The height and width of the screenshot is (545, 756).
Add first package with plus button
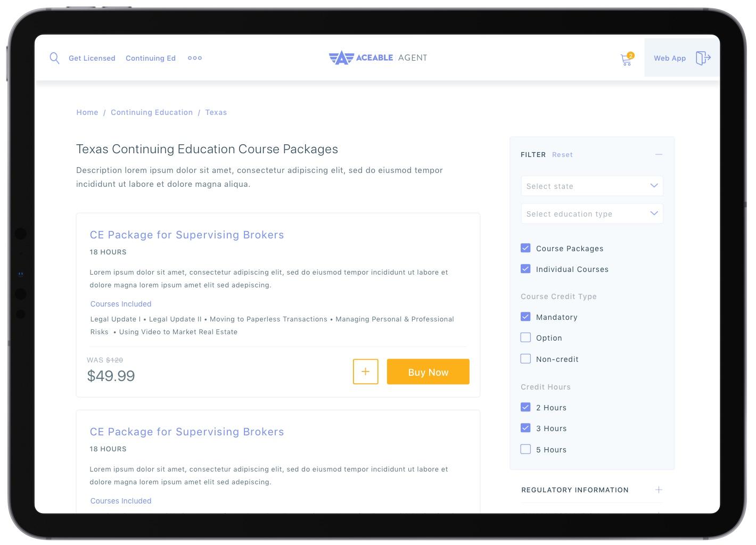click(365, 371)
